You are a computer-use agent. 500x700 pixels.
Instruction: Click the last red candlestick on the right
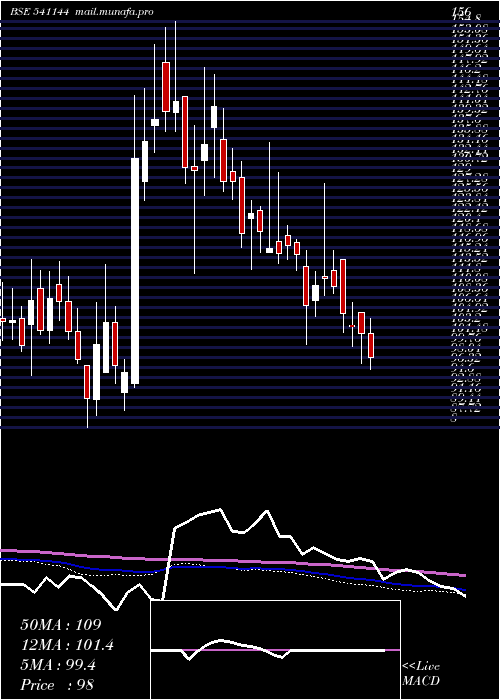(x=371, y=346)
